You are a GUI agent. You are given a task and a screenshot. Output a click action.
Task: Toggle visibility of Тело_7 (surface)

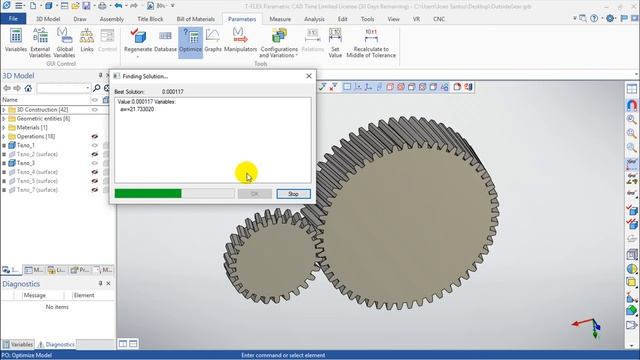pos(95,190)
